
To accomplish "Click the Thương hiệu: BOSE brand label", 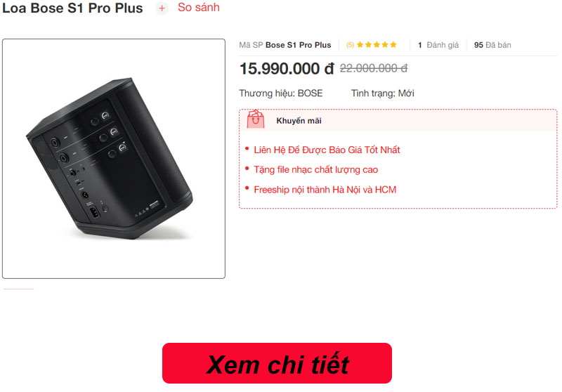I will 280,93.
